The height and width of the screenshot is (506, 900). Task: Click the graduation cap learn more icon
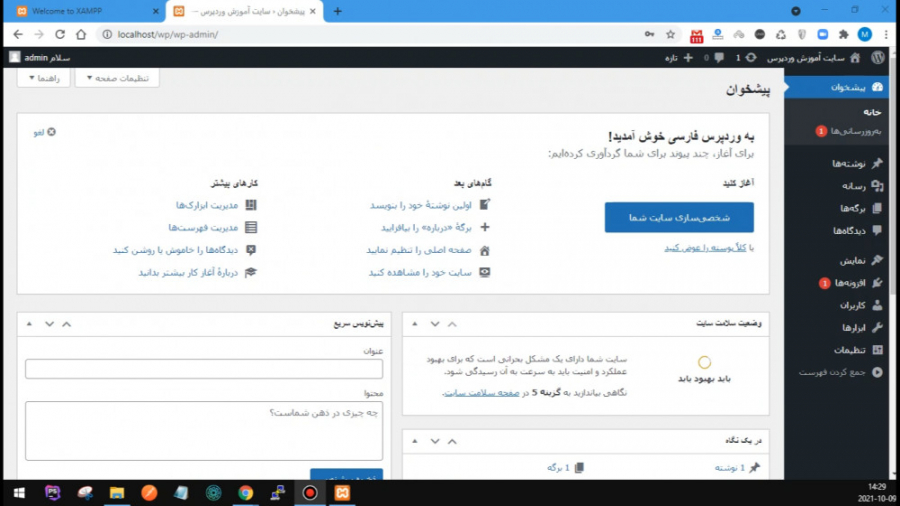pyautogui.click(x=251, y=273)
